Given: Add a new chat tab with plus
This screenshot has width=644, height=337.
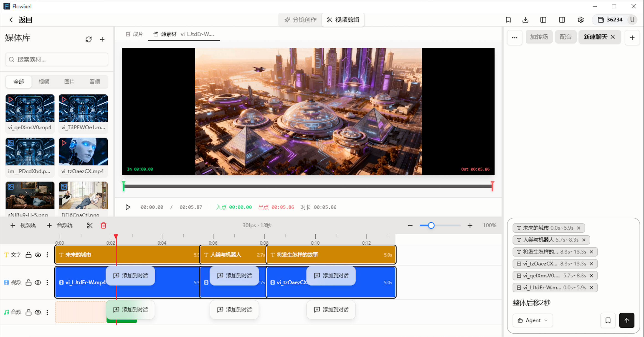Looking at the screenshot, I should click(x=632, y=38).
